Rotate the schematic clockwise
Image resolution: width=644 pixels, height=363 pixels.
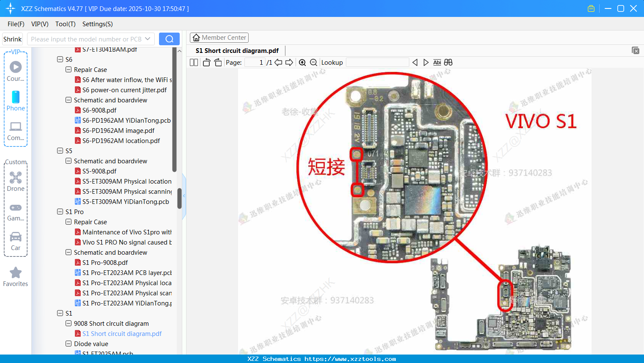(217, 62)
